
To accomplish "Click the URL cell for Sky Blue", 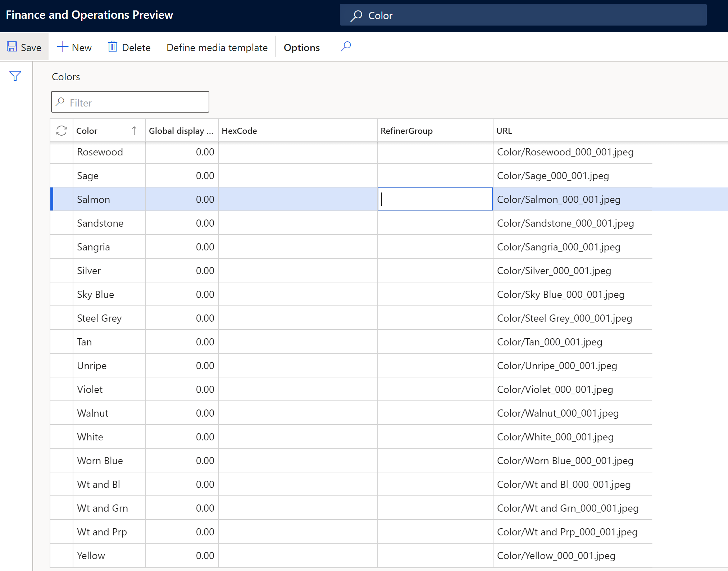I will (x=561, y=294).
